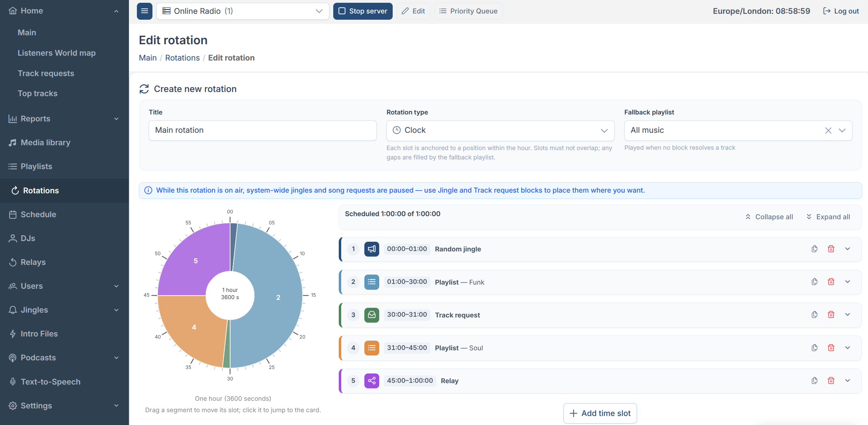Select the purple segment 5 on the clock
The height and width of the screenshot is (425, 868).
[x=195, y=261]
